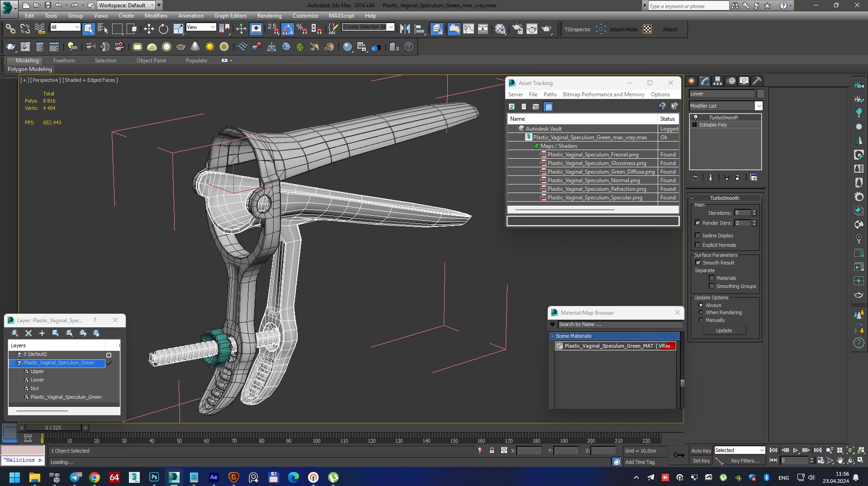The image size is (868, 486).
Task: Open the reference coordinate View dropdown
Action: pyautogui.click(x=201, y=27)
